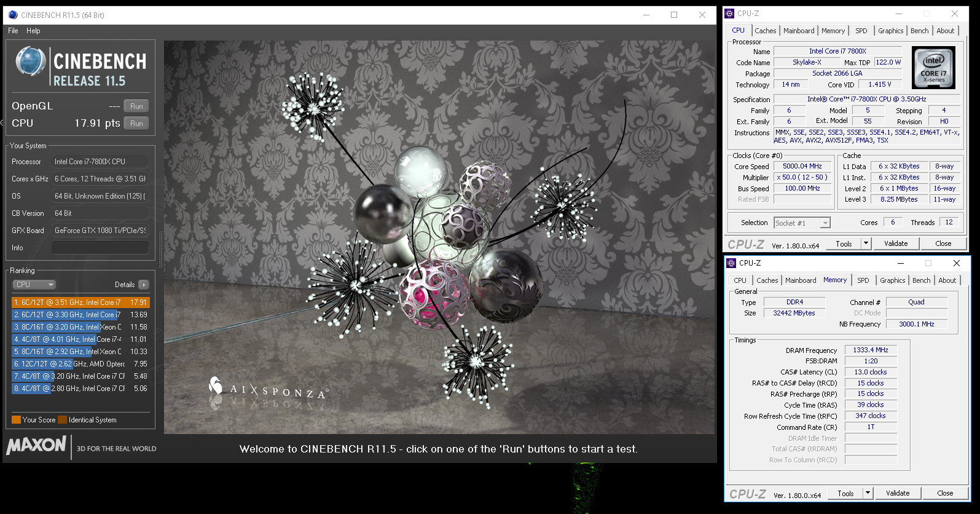The width and height of the screenshot is (980, 514).
Task: Click the CAS# Latency value 13.0 clocks
Action: click(871, 372)
